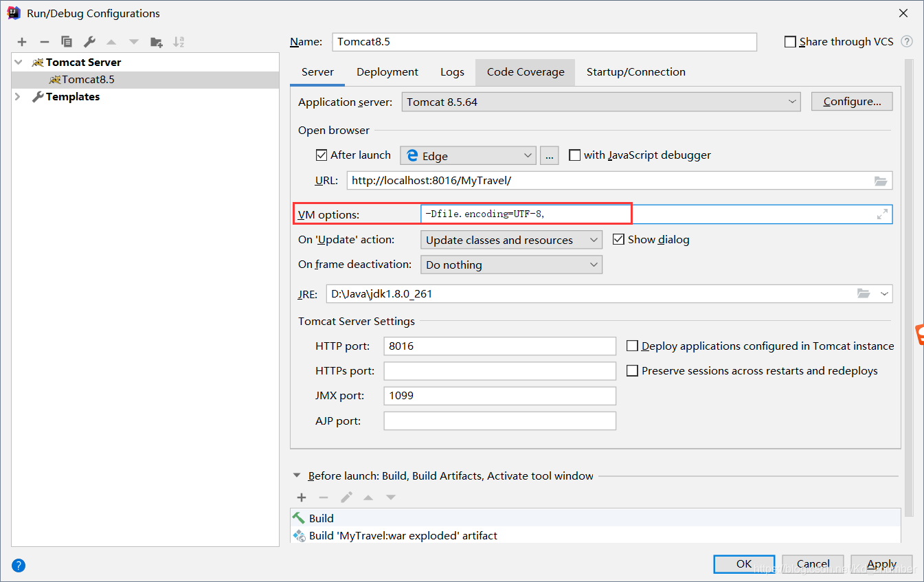Remove the selected Before launch task
The width and height of the screenshot is (924, 582).
click(x=324, y=497)
